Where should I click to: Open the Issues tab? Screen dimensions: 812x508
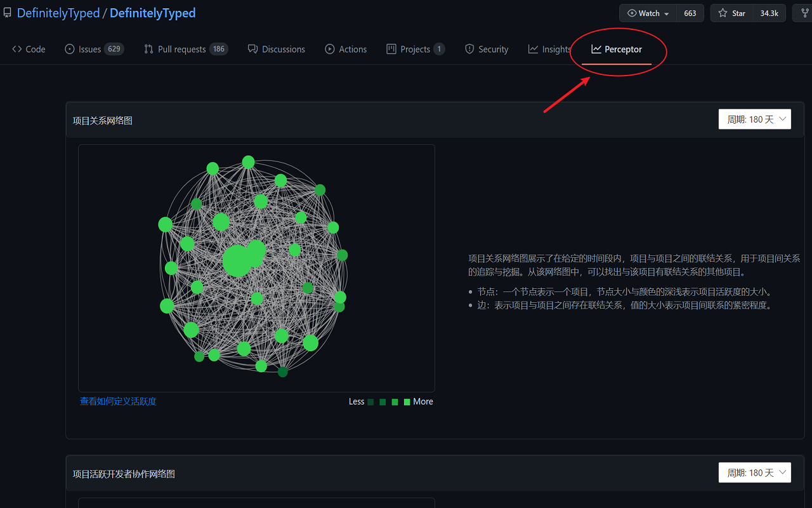[x=94, y=49]
